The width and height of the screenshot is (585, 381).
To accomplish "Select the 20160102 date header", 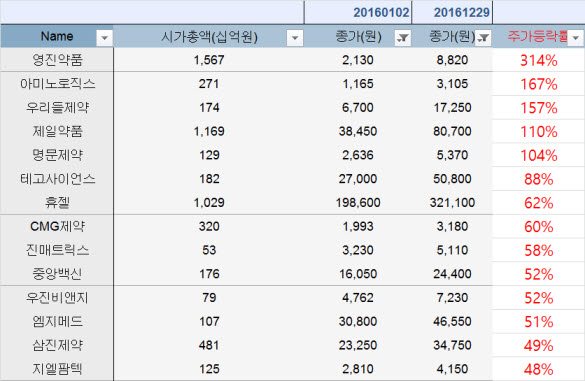I will [358, 12].
